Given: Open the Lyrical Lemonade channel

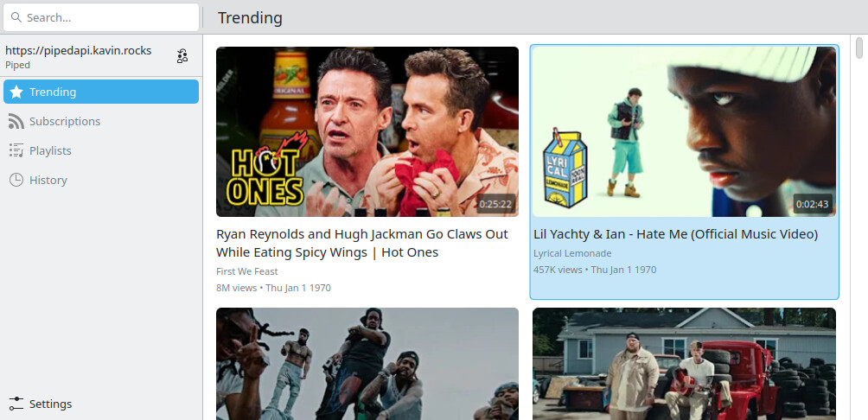Looking at the screenshot, I should coord(572,253).
